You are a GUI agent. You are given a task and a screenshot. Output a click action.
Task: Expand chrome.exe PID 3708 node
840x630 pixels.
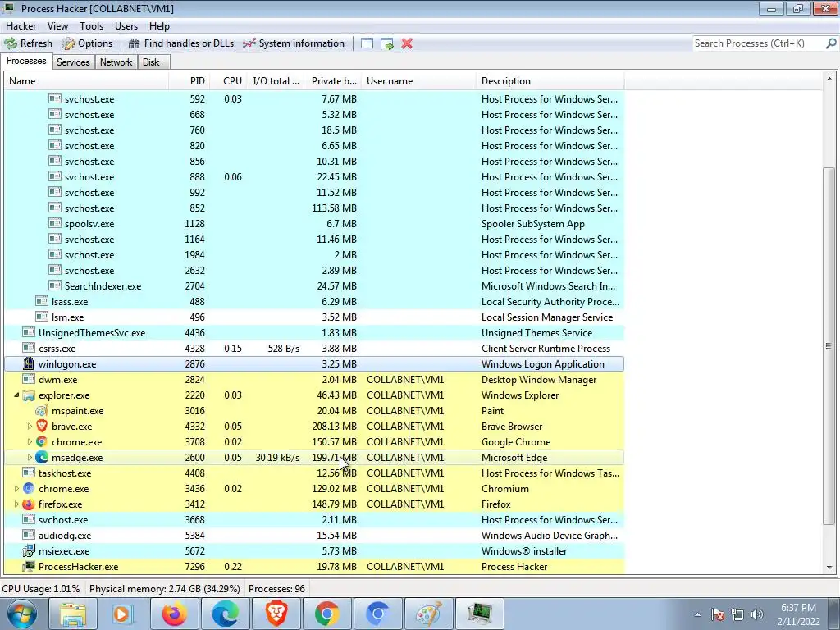tap(30, 442)
